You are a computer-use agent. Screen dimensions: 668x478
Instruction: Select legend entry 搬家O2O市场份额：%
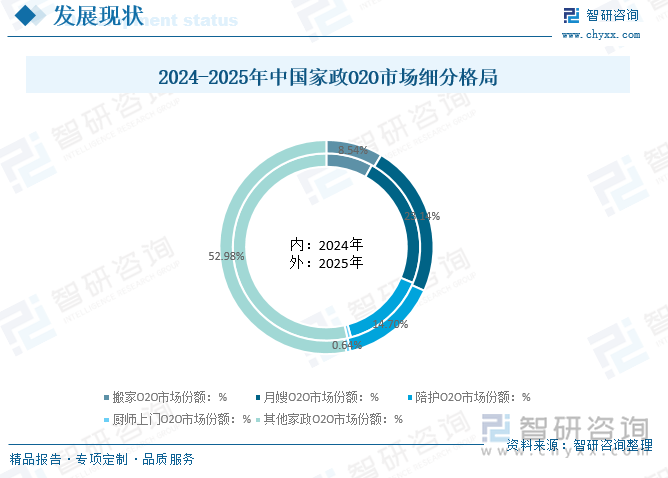[x=166, y=397]
